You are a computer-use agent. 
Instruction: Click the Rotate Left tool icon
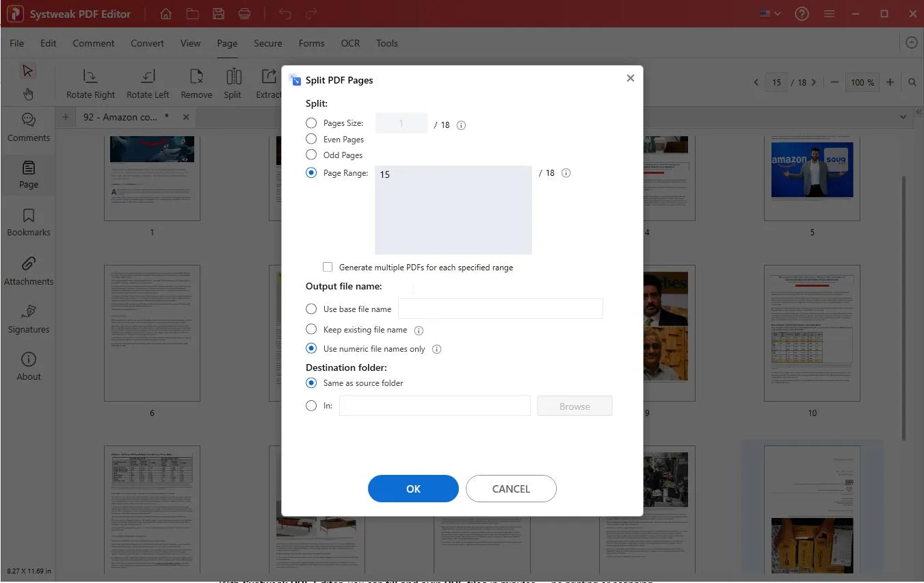point(148,77)
